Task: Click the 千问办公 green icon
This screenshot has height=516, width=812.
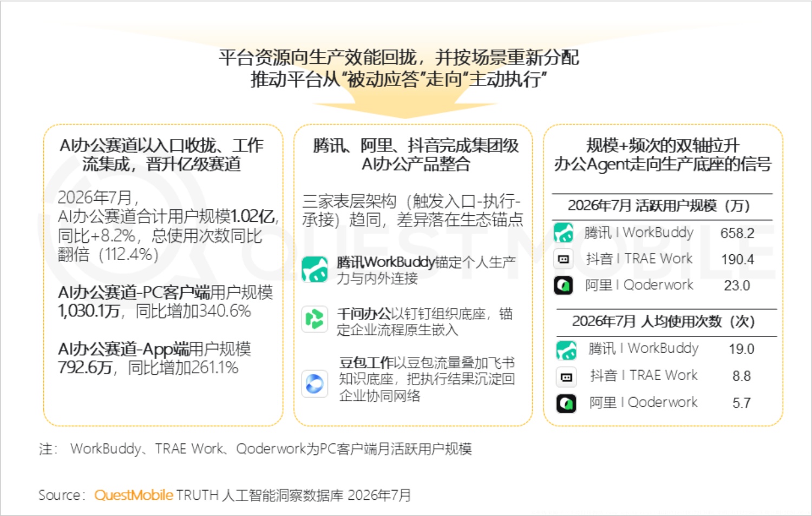Action: (x=315, y=319)
